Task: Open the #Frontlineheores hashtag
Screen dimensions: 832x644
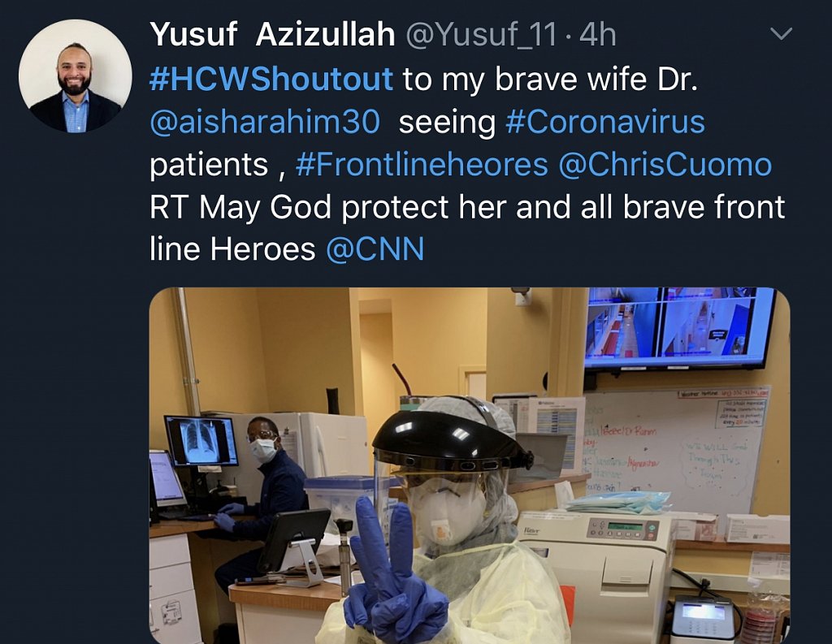Action: pos(422,164)
